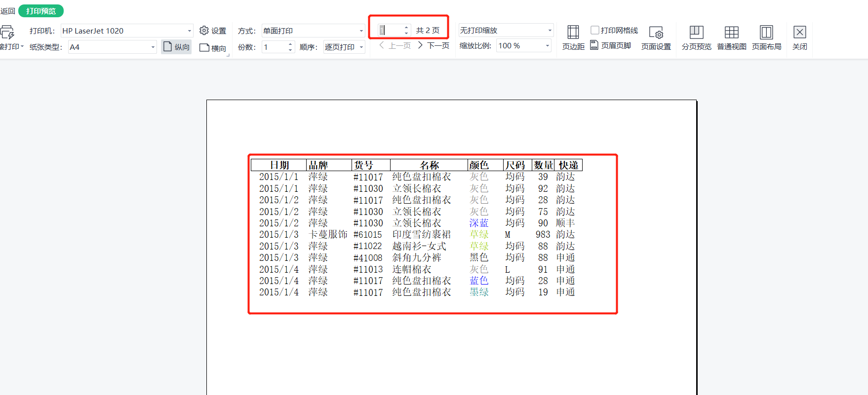Click name cell 印度雪纺裹裙
Screen dimensions: 868x395
422,234
